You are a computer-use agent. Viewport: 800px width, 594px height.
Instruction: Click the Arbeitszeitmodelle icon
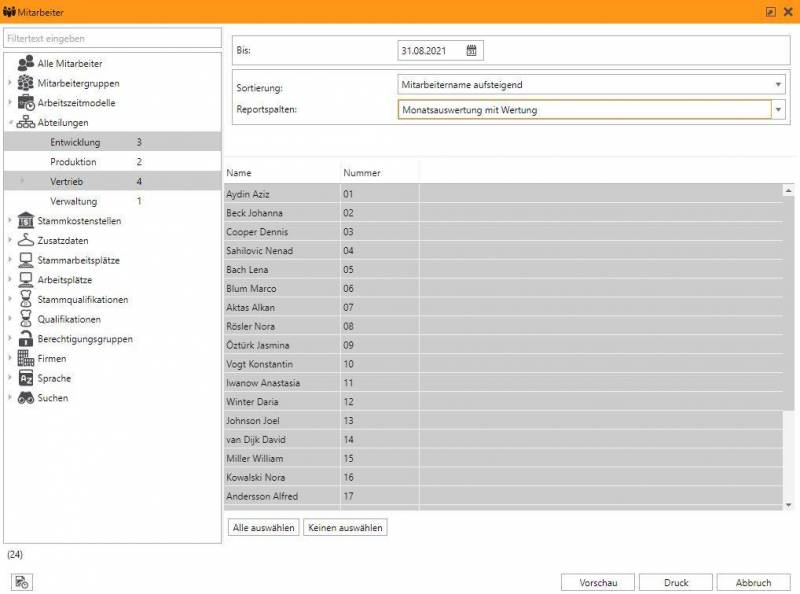coord(26,103)
